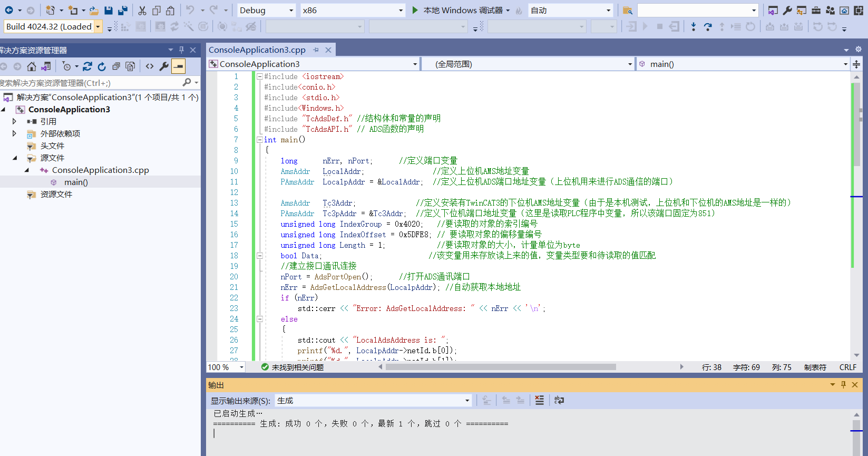Click the CRLF line ending indicator
868x456 pixels.
(847, 367)
